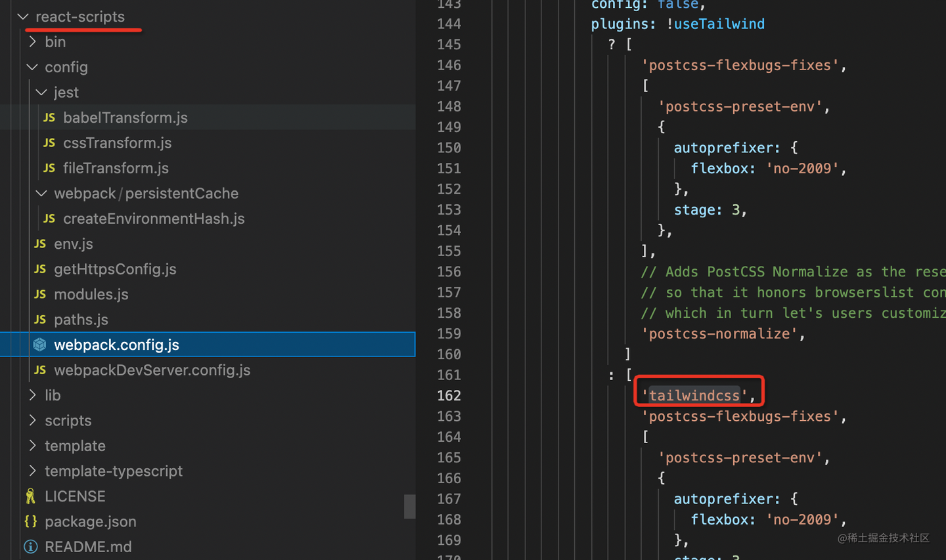Click the LICENSE file key icon
This screenshot has height=560, width=946.
click(31, 496)
